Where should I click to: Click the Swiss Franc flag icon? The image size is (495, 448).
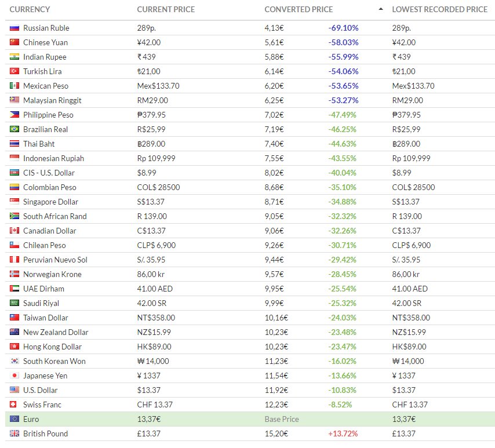[13, 405]
